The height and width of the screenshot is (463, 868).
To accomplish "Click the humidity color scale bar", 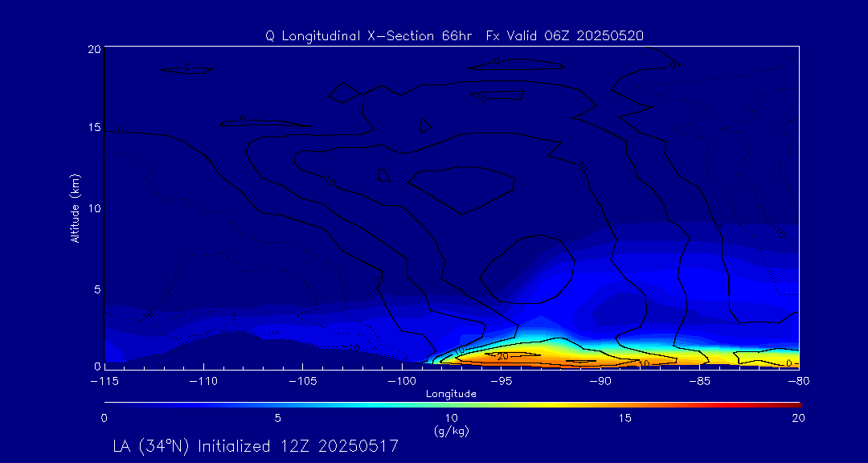I will (452, 405).
